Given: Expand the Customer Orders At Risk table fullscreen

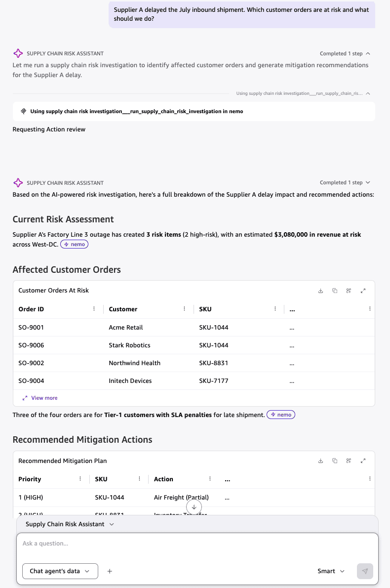Looking at the screenshot, I should [363, 291].
